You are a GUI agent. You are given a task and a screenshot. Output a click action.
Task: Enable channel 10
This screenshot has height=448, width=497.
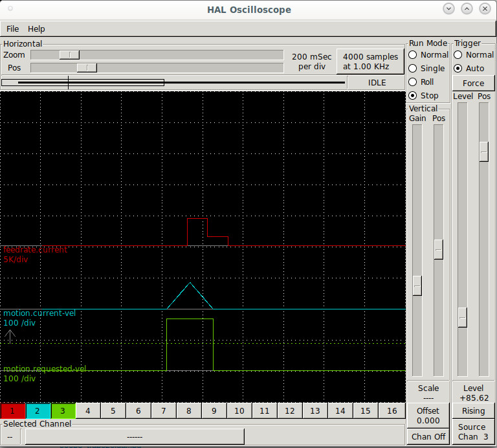point(239,411)
